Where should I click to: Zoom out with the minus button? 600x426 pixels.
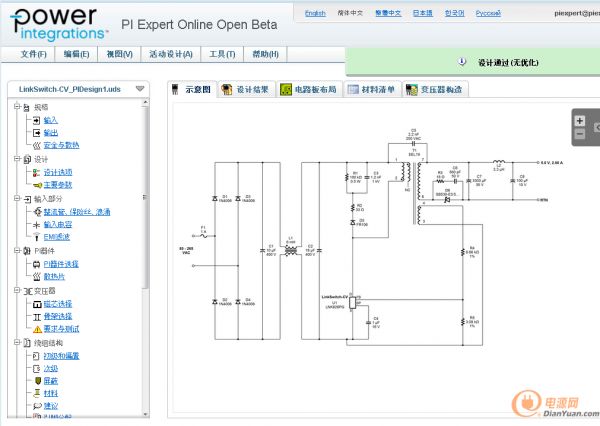pyautogui.click(x=580, y=134)
